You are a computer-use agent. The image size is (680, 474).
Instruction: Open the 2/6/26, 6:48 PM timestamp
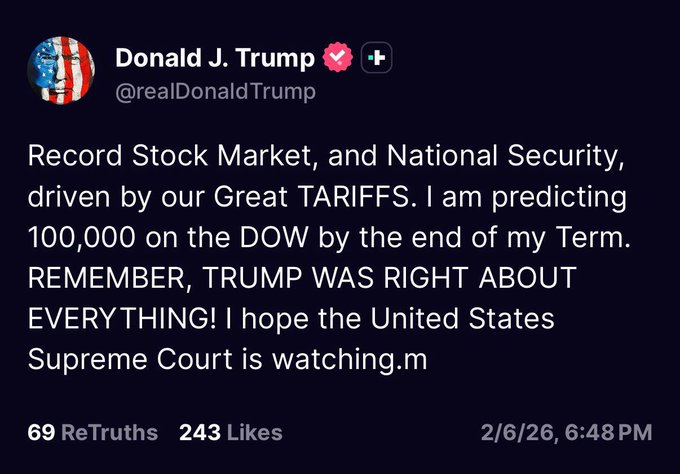[566, 432]
